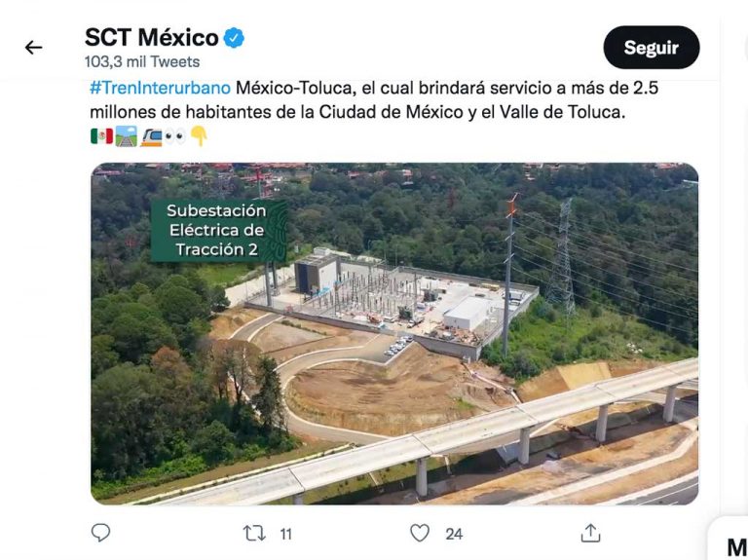The height and width of the screenshot is (560, 748).
Task: Click the tweet text about México-Toluca
Action: point(374,99)
